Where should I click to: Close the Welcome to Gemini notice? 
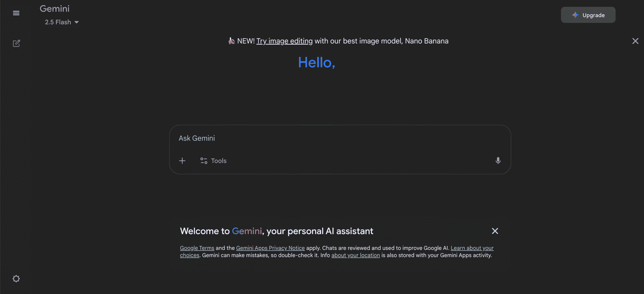click(x=495, y=231)
